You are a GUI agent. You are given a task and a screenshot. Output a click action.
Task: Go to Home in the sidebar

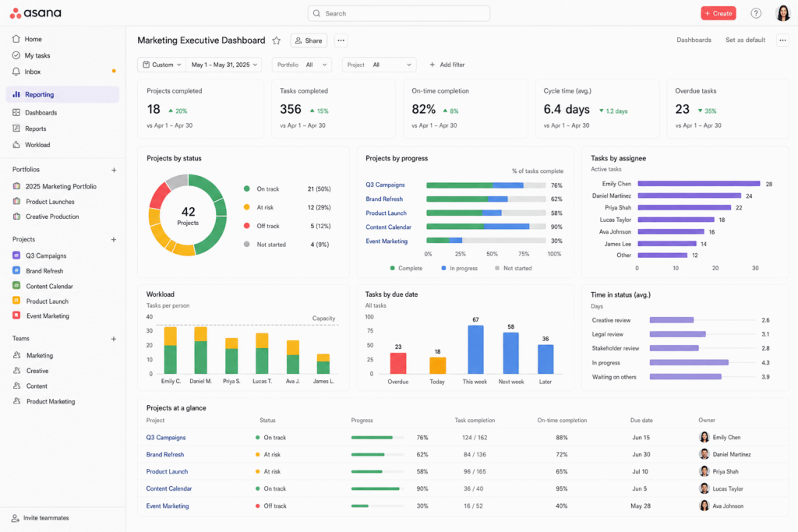(x=33, y=39)
